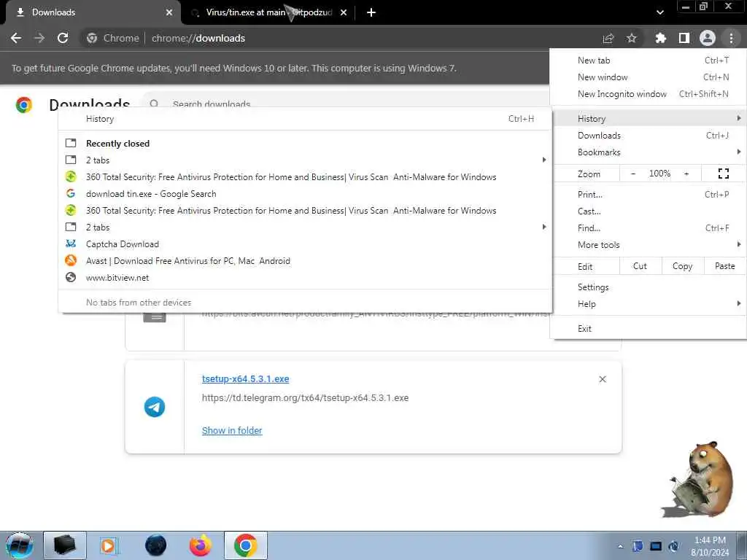Screen dimensions: 747x560
Task: Click the orange Avast icon
Action: [71, 260]
